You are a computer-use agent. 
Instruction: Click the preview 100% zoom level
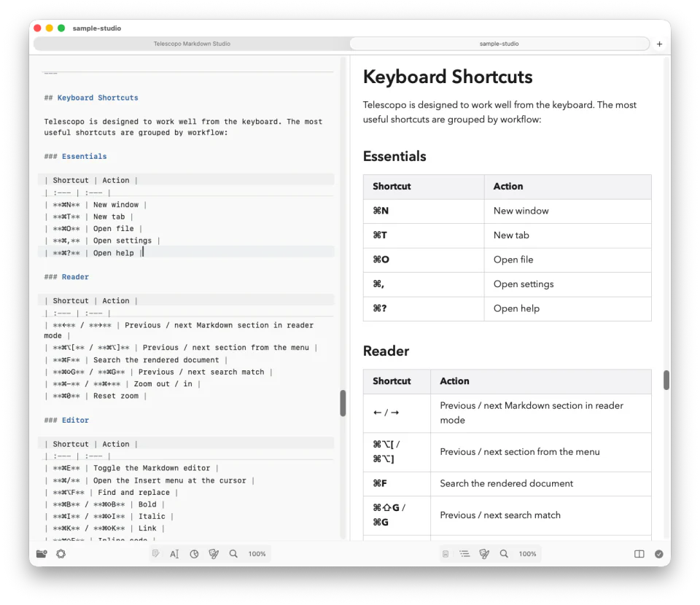coord(528,554)
